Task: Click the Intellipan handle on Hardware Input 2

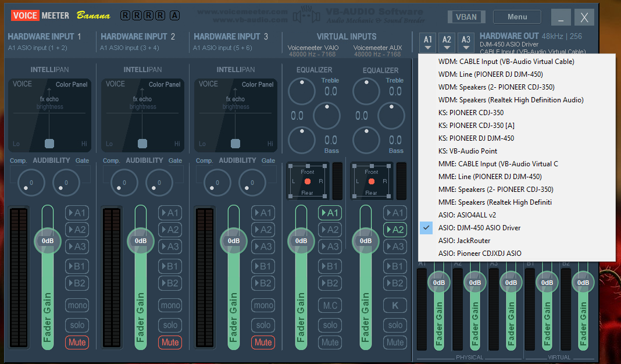Action: (142, 144)
